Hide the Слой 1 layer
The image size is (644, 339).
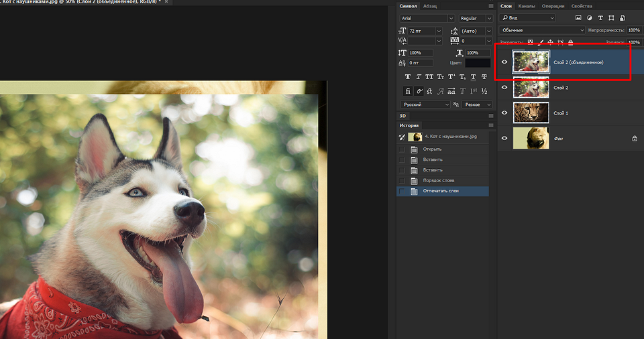pos(504,113)
